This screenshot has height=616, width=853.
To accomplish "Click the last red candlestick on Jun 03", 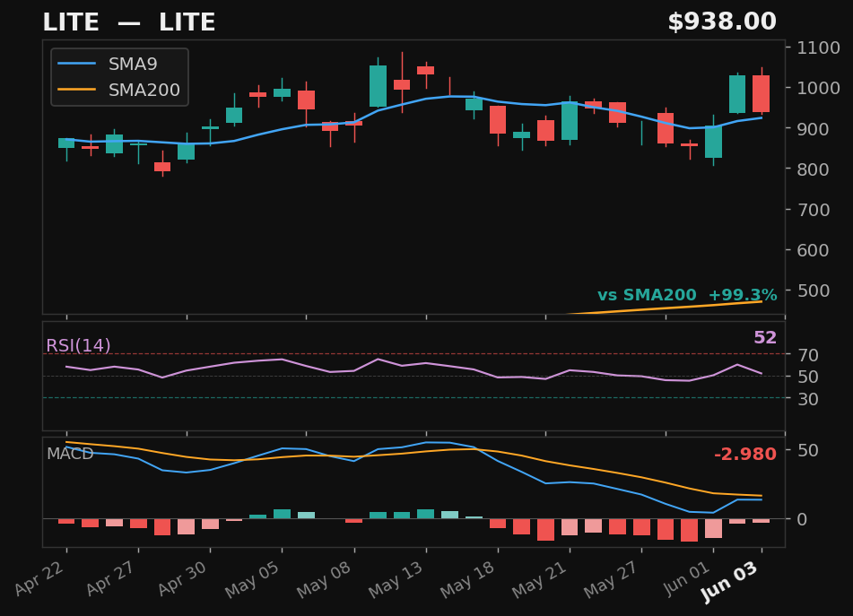I will 762,93.
